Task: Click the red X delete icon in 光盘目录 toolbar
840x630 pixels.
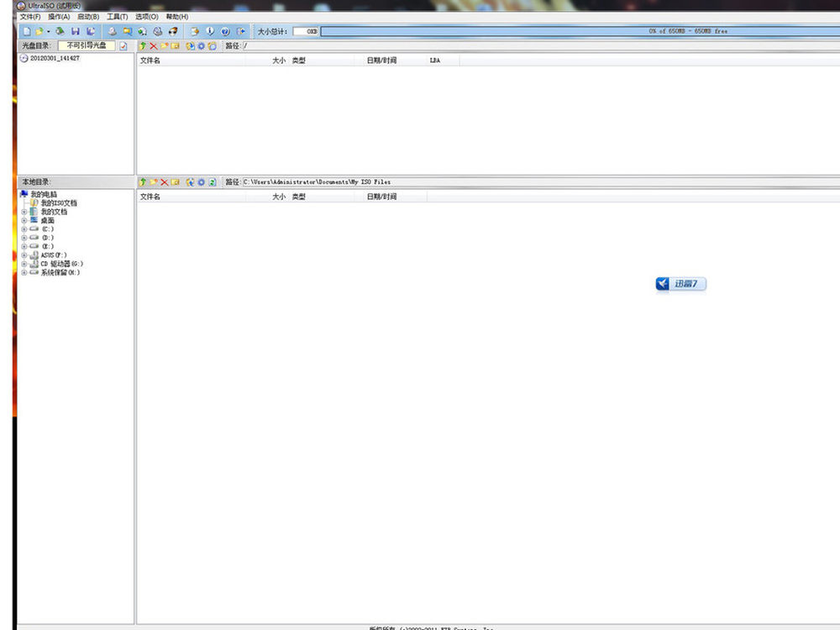Action: (153, 46)
